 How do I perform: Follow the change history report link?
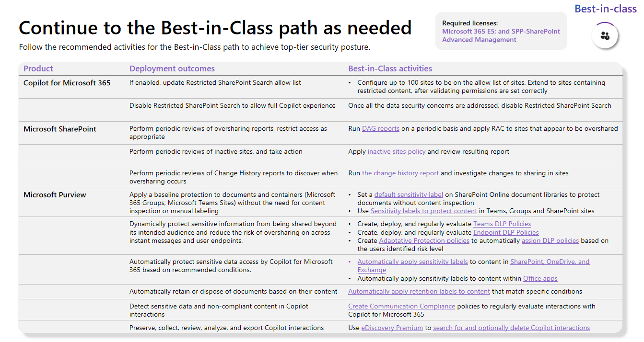coord(400,173)
